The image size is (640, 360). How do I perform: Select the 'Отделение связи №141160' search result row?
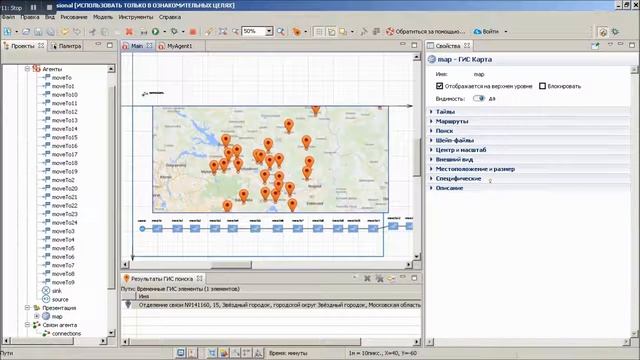(x=271, y=305)
